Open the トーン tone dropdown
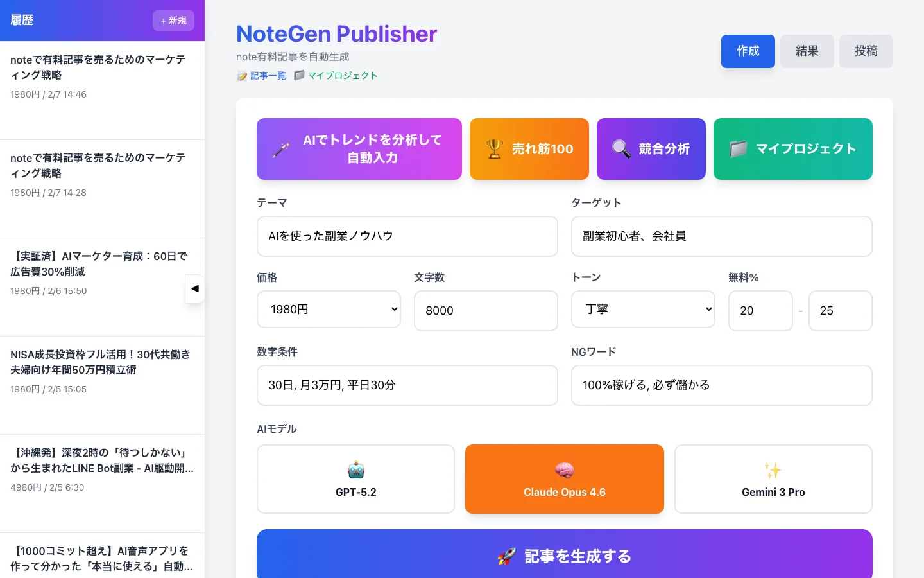Viewport: 924px width, 578px height. [x=643, y=309]
